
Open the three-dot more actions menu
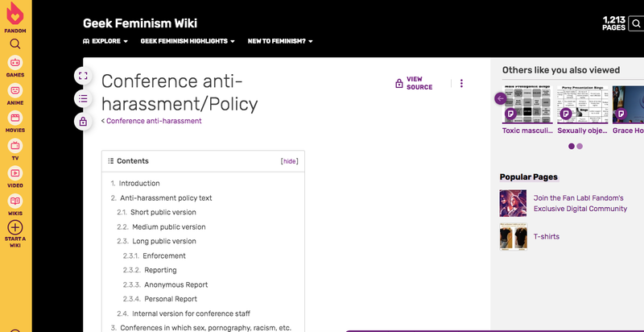click(461, 83)
